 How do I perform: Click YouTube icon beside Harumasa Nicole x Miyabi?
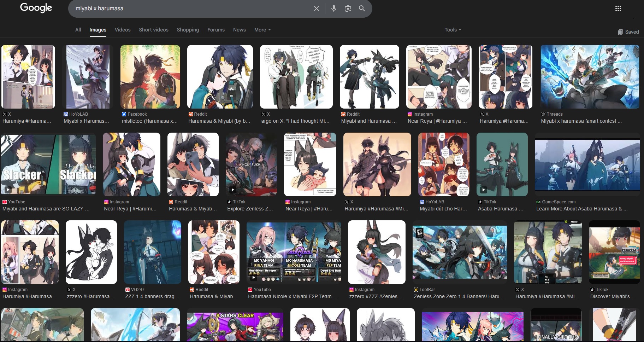click(250, 290)
